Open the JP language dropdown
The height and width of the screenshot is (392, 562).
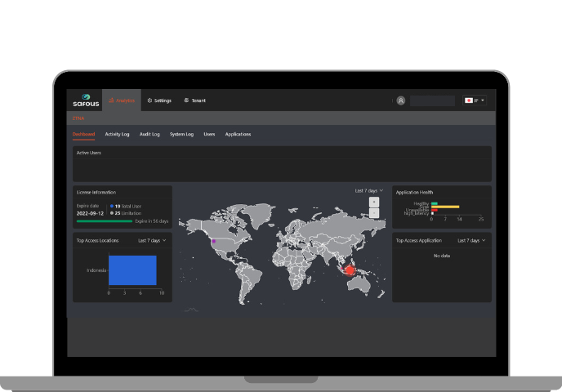475,100
